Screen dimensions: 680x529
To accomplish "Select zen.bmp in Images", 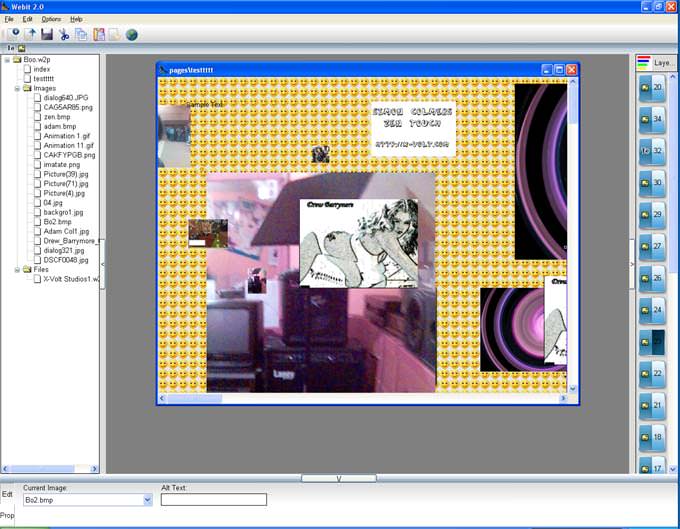I will pos(57,117).
